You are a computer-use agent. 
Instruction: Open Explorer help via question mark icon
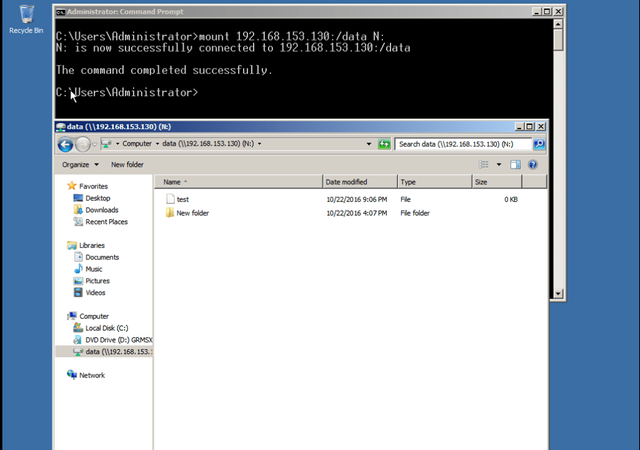point(533,165)
